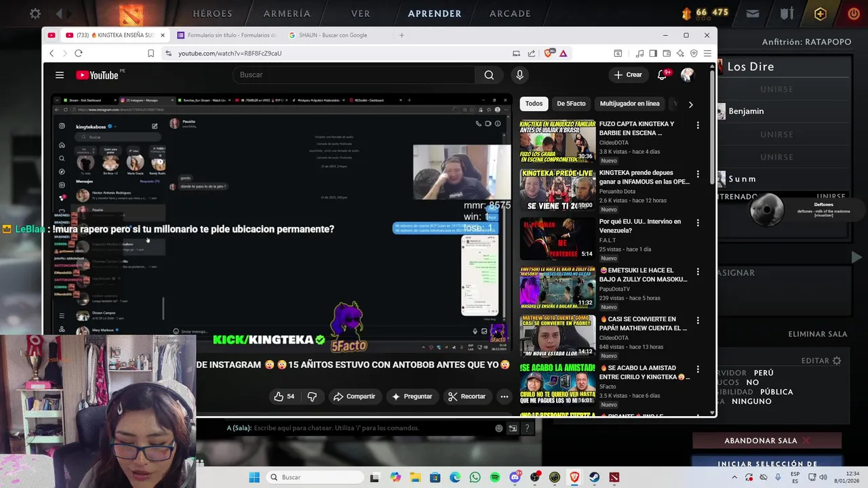Open Brave Playlist music note icon

point(639,53)
